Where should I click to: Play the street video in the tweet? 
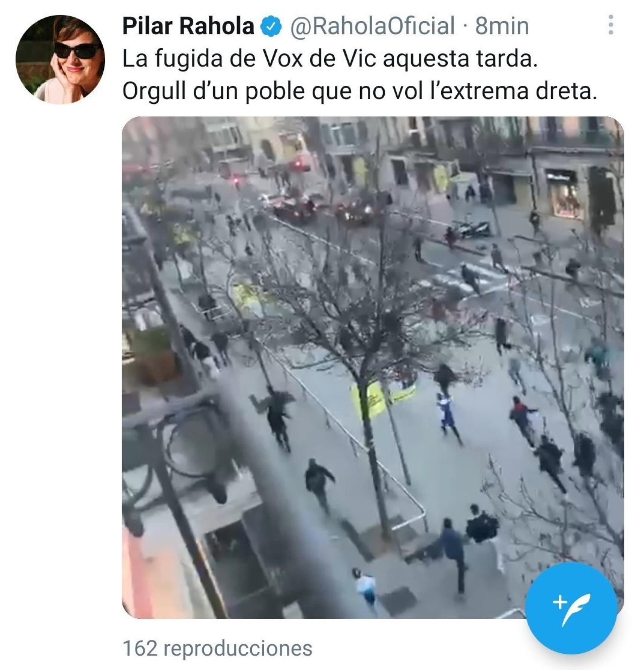click(x=373, y=367)
